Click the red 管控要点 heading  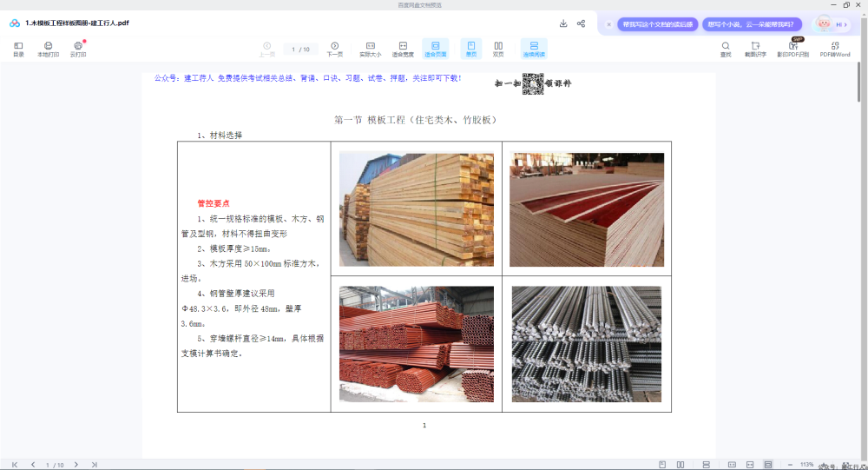tap(214, 203)
